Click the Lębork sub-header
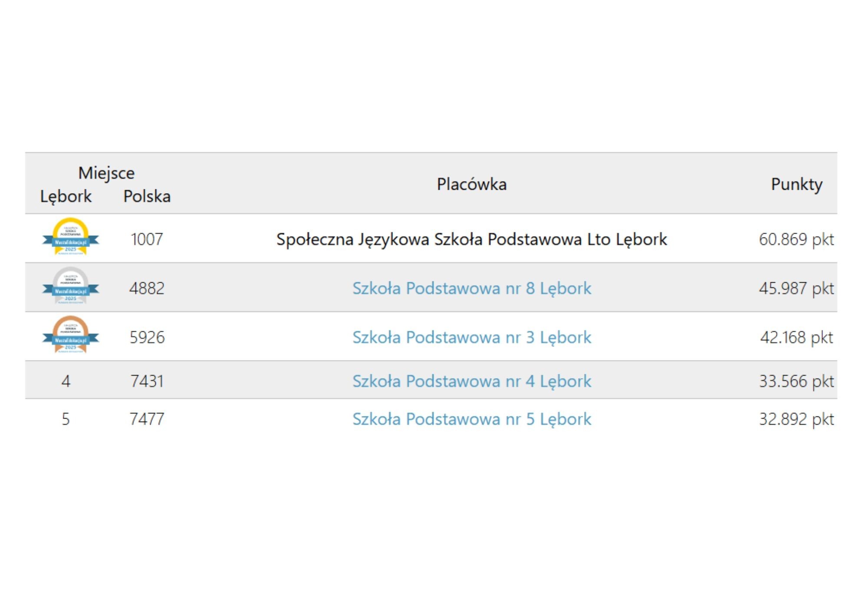This screenshot has width=868, height=614. pos(66,196)
